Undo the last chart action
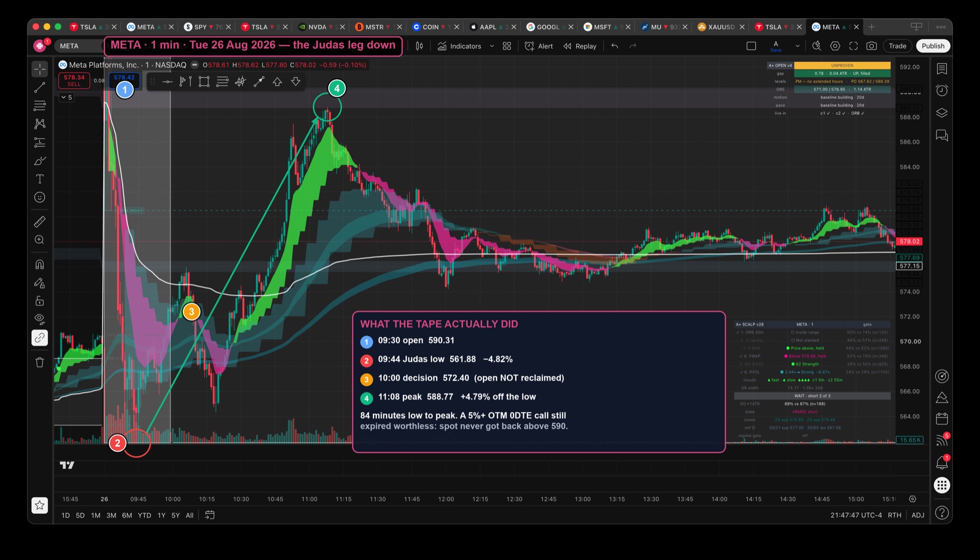The height and width of the screenshot is (560, 980). 615,46
